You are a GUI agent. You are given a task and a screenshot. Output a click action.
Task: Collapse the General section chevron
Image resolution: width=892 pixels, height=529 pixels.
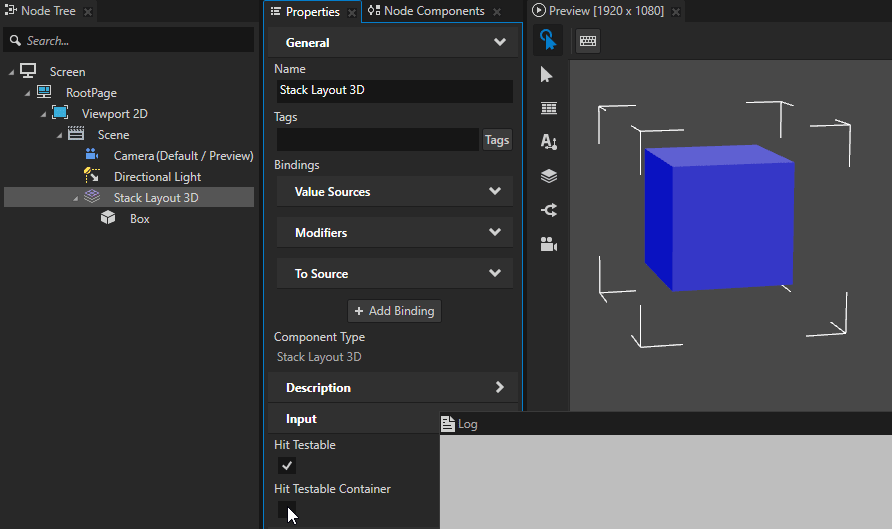(499, 42)
